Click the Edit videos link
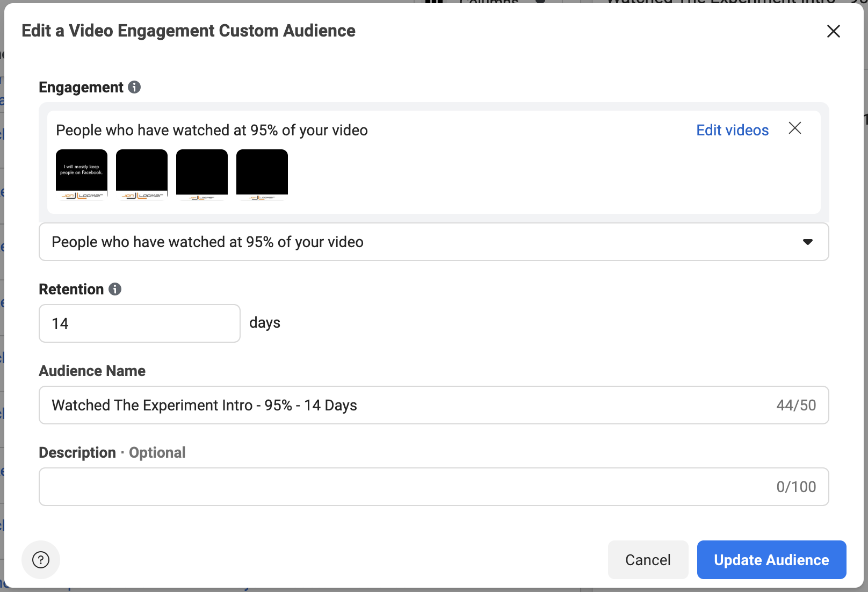The image size is (868, 592). (732, 130)
